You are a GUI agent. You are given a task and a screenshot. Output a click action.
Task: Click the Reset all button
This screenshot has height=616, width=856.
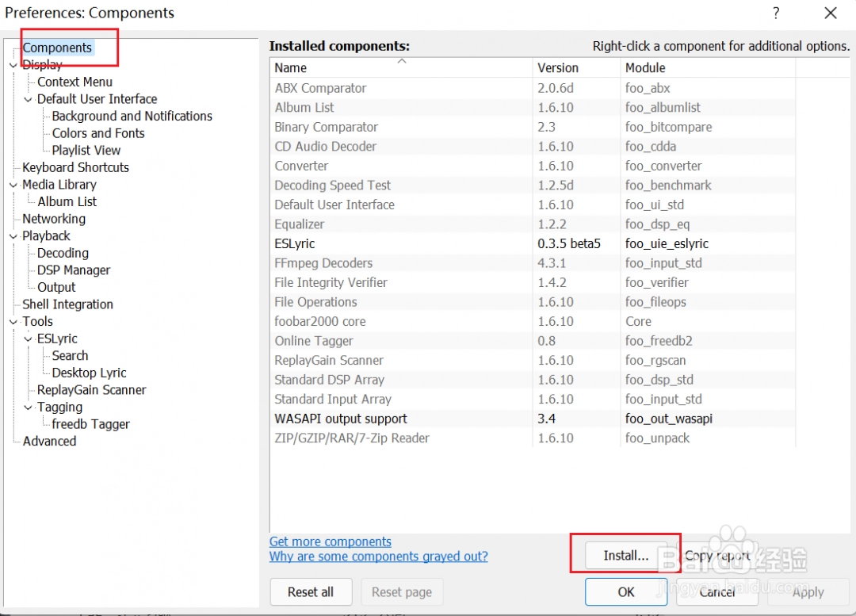click(x=311, y=592)
